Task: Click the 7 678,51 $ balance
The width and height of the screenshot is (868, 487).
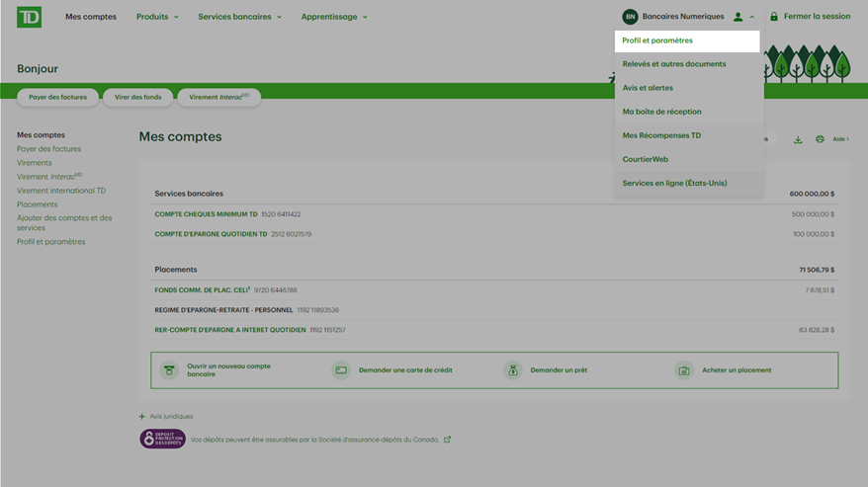Action: tap(820, 290)
